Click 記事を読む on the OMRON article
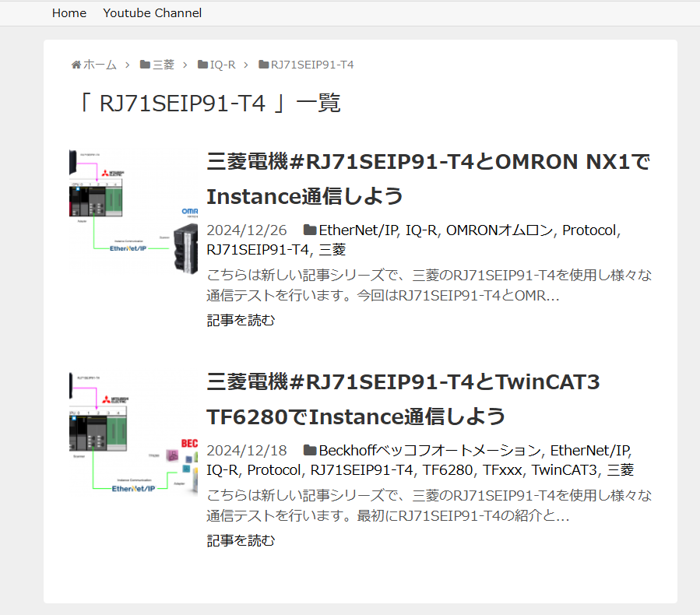This screenshot has width=700, height=615. coord(240,319)
